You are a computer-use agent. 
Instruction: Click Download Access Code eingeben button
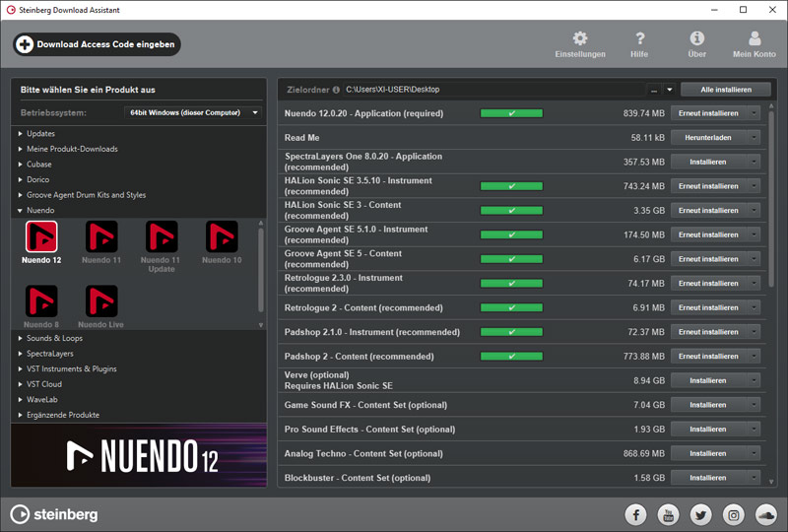coord(97,44)
